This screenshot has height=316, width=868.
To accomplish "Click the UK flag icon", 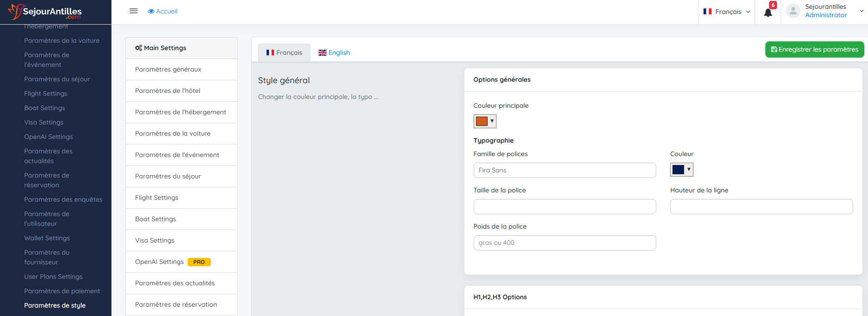I will pos(322,53).
